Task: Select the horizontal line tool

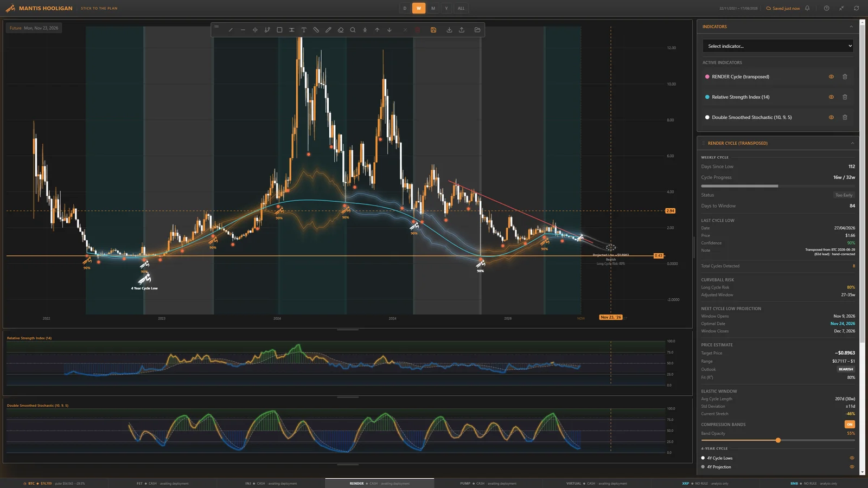Action: pyautogui.click(x=242, y=30)
